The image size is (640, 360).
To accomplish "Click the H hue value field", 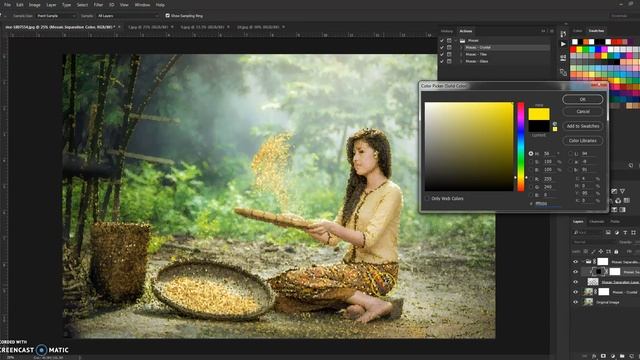I will click(x=549, y=153).
